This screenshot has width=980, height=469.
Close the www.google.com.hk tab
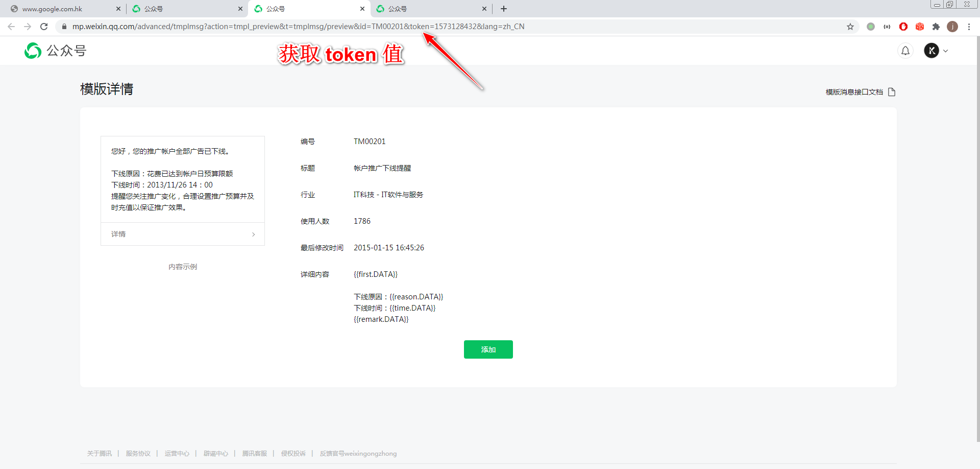point(118,9)
